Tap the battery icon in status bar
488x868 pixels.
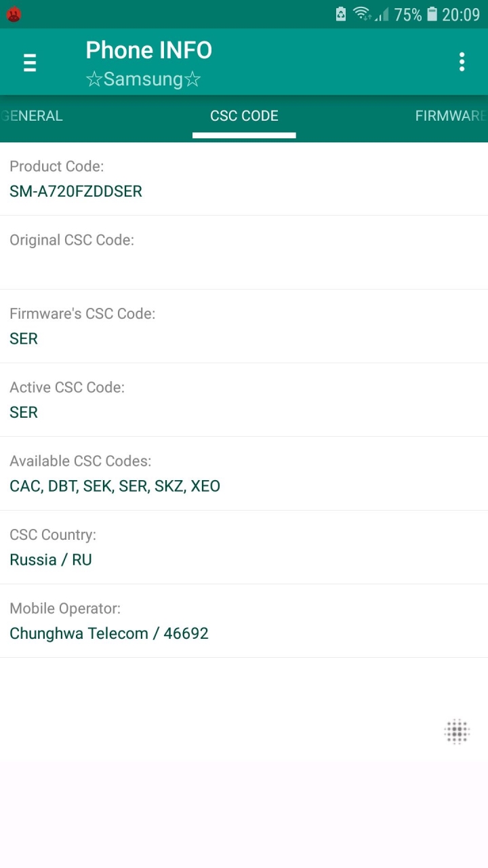tap(432, 14)
